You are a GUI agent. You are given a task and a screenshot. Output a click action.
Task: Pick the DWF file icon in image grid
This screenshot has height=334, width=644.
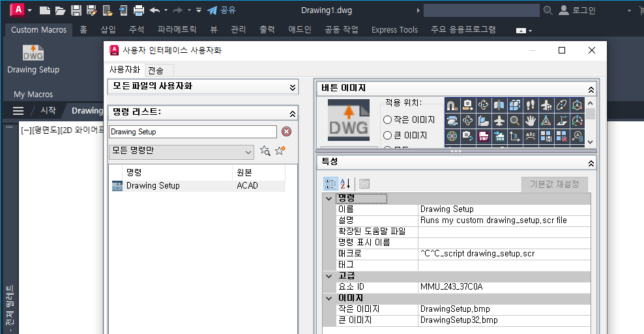(484, 136)
